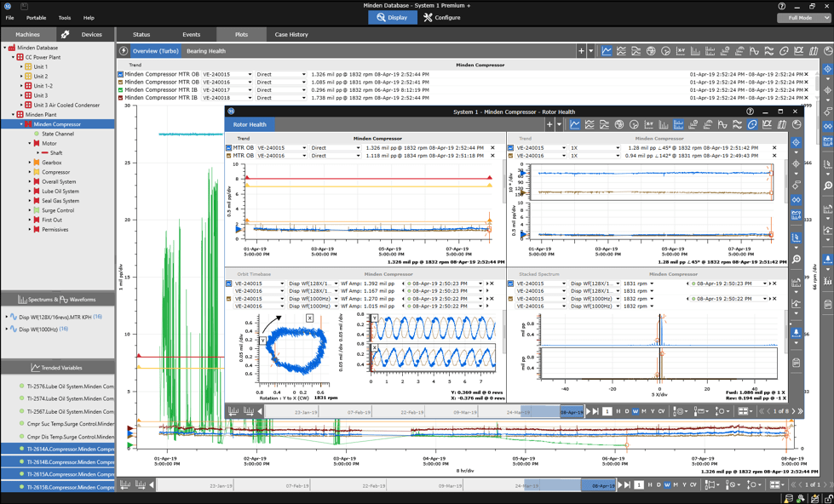Click Display mode button

point(392,18)
